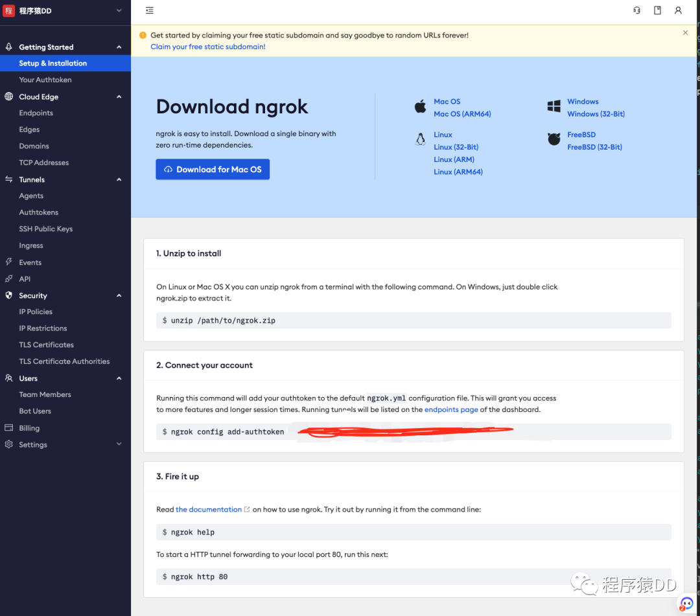Open the Domains page

[34, 146]
